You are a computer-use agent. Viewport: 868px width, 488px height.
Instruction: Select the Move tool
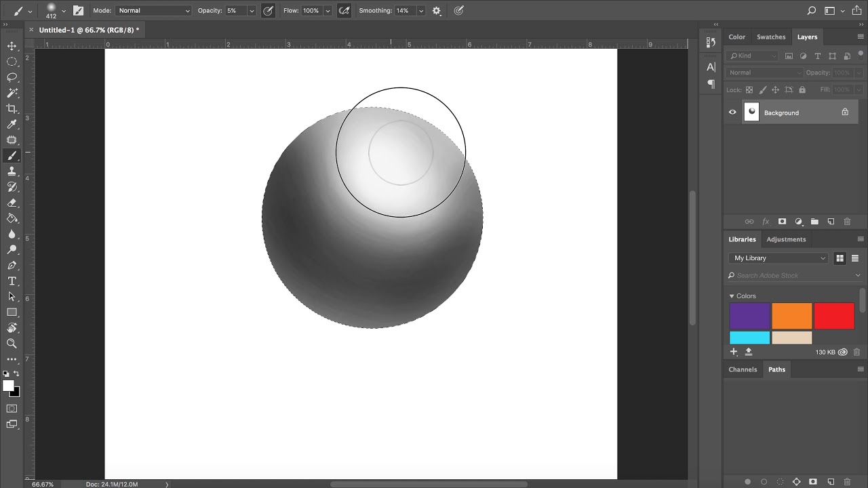12,46
